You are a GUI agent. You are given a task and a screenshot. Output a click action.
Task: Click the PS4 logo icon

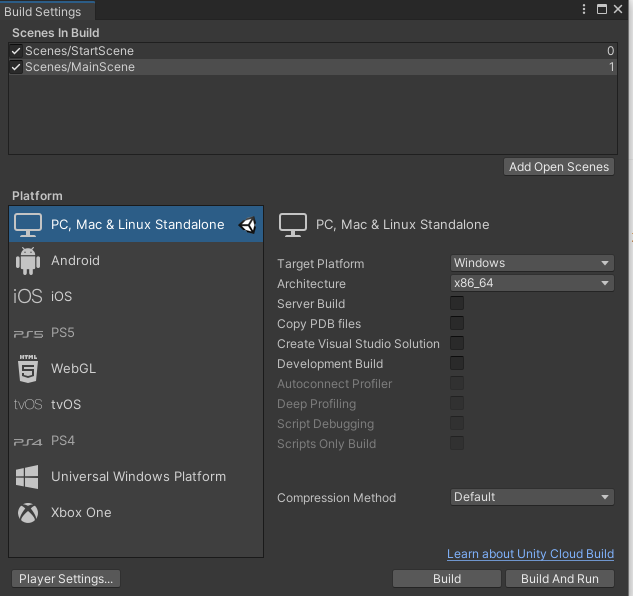tap(28, 442)
